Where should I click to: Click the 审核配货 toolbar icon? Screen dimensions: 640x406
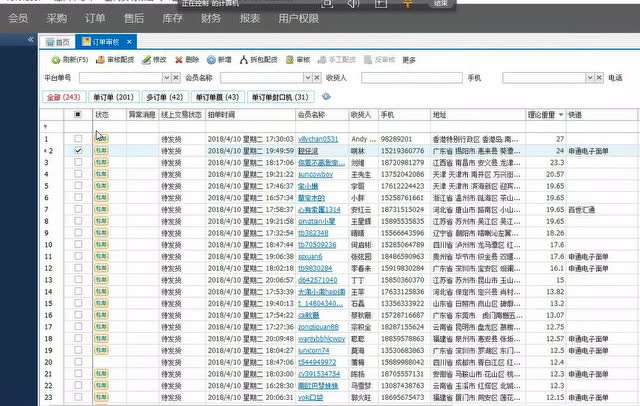coord(100,60)
